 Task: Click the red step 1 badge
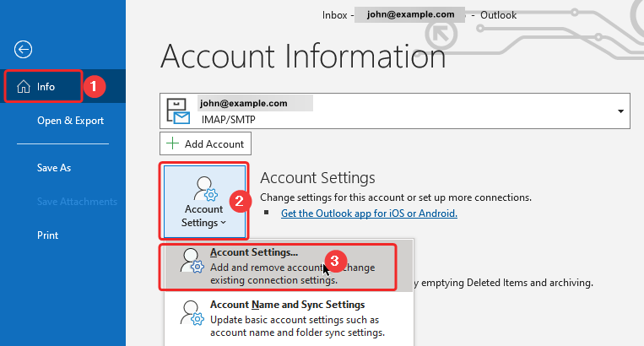(96, 86)
